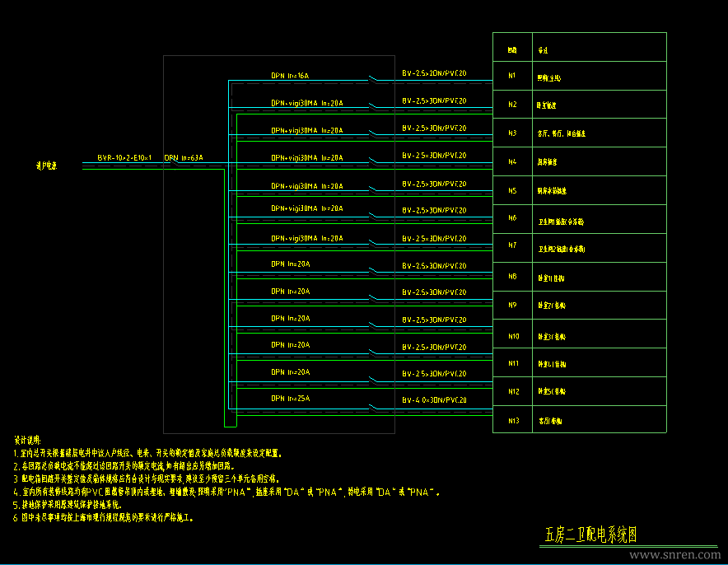
Task: Select circuit cell 'N13' in the table
Action: point(514,421)
